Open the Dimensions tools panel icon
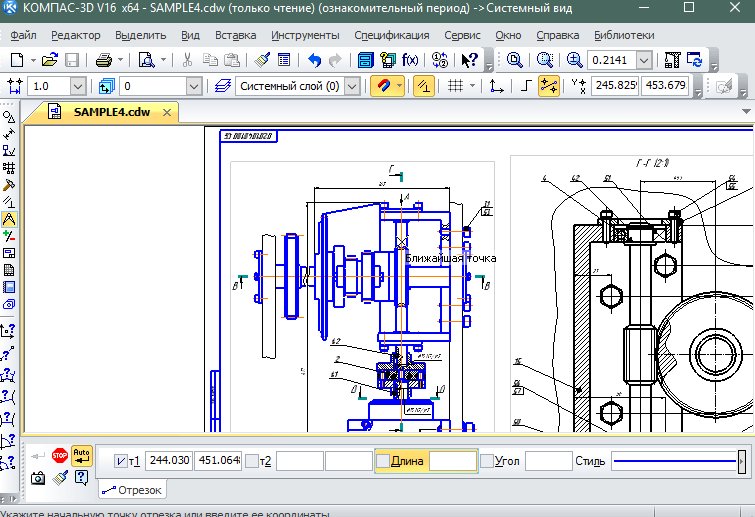The width and height of the screenshot is (755, 517). 9,134
